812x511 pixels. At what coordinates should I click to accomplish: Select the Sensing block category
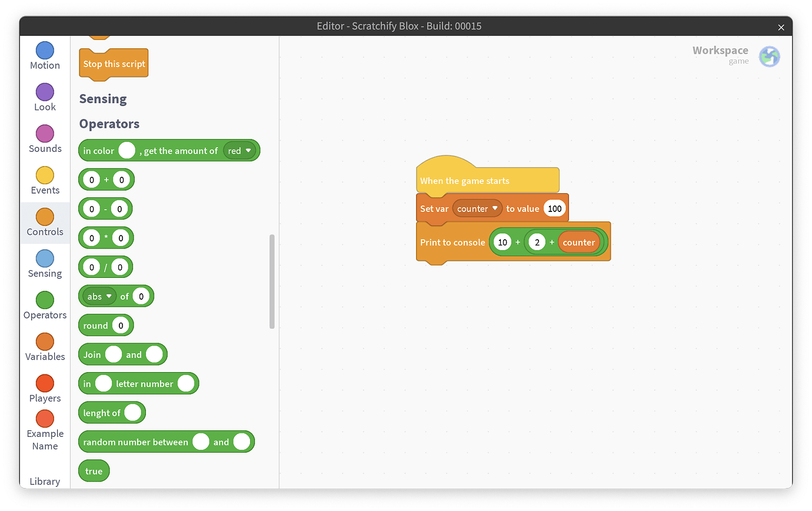point(44,264)
